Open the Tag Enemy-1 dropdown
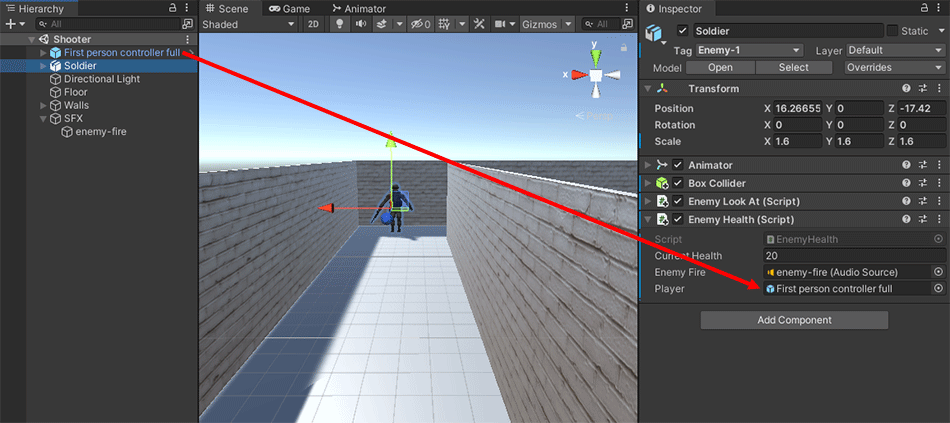Image resolution: width=950 pixels, height=423 pixels. 752,50
